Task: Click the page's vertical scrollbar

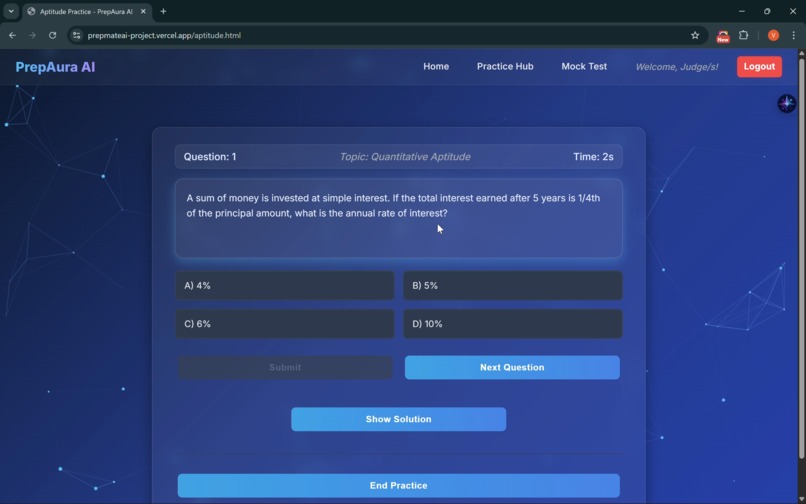Action: 801,257
